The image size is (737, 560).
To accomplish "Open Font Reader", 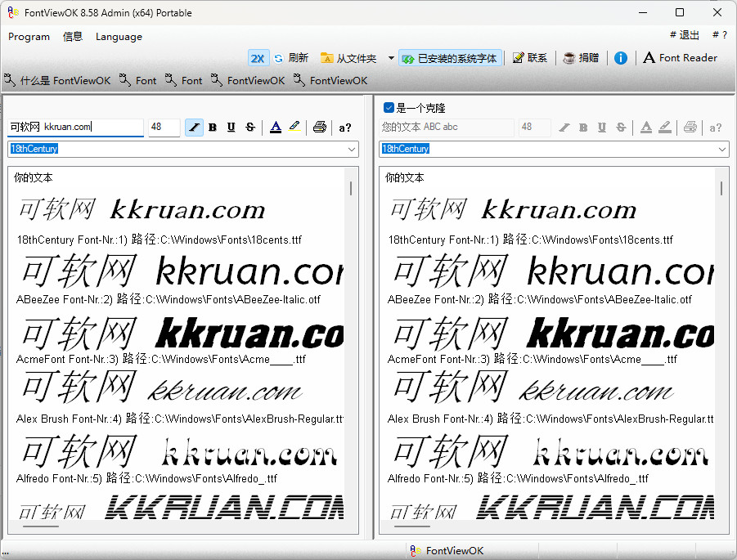I will click(680, 58).
